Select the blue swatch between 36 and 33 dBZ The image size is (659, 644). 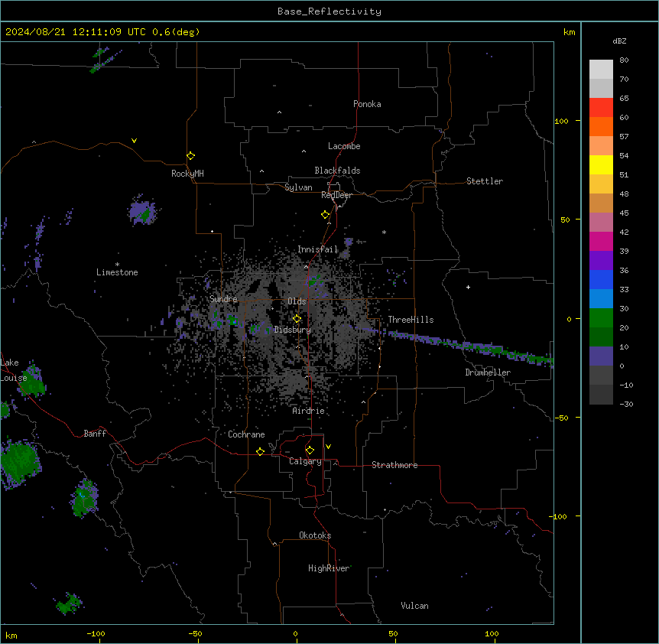coord(601,280)
